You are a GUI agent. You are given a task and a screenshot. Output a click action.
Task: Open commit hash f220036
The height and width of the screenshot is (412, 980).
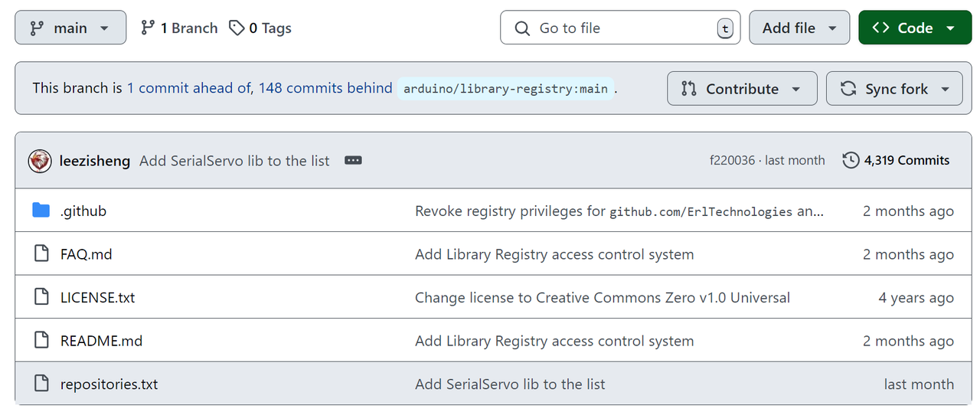[x=732, y=161]
